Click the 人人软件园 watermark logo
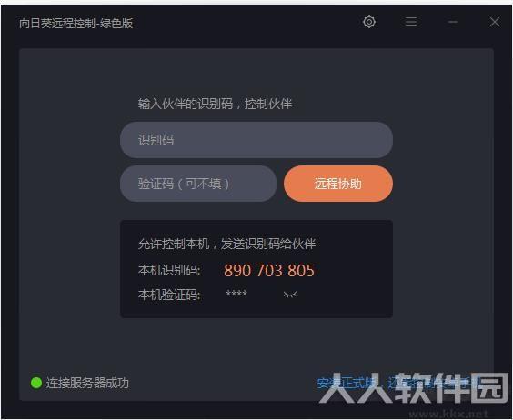Image resolution: width=513 pixels, height=420 pixels. click(x=413, y=388)
